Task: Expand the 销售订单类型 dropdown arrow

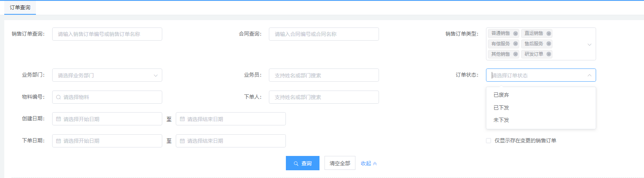Action: 589,44
